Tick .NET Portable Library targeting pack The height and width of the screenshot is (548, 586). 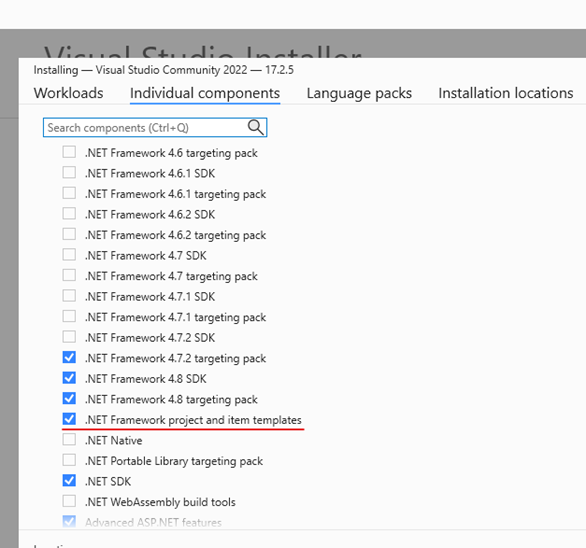(69, 460)
